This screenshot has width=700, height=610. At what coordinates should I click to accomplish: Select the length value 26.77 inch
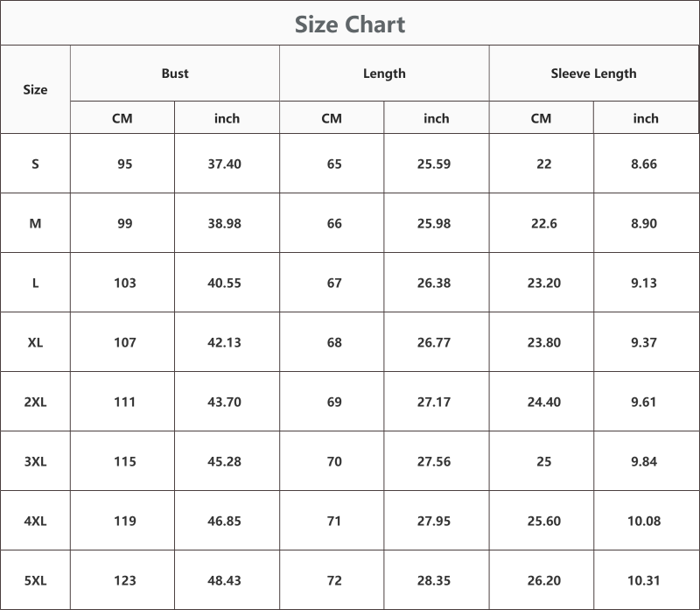coord(434,342)
